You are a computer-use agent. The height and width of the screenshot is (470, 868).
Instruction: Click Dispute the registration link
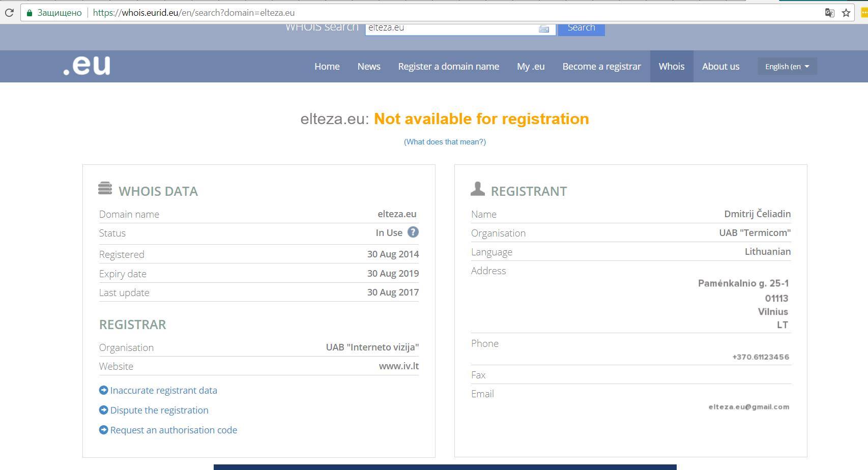pyautogui.click(x=159, y=410)
